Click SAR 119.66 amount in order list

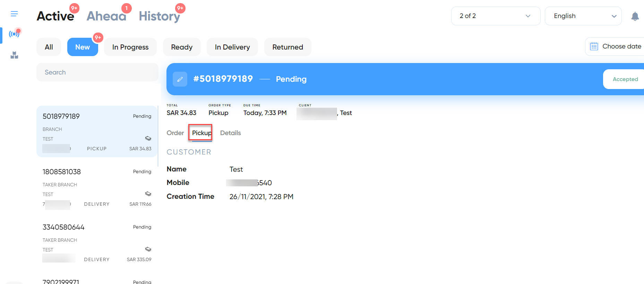pyautogui.click(x=140, y=204)
